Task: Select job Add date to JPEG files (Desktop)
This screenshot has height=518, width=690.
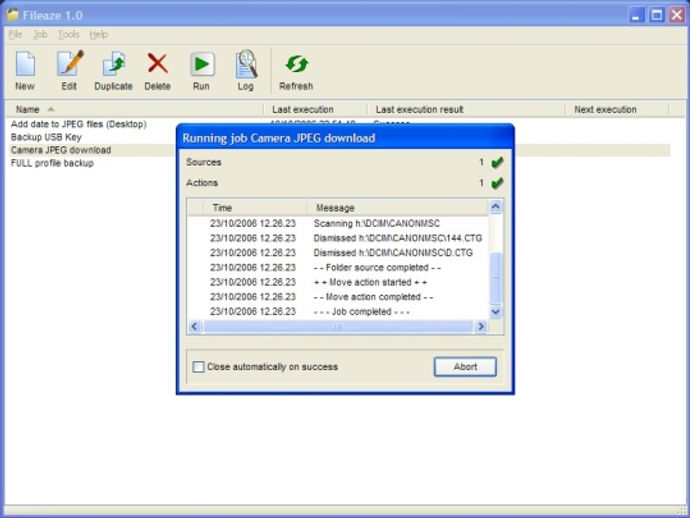Action: 79,124
